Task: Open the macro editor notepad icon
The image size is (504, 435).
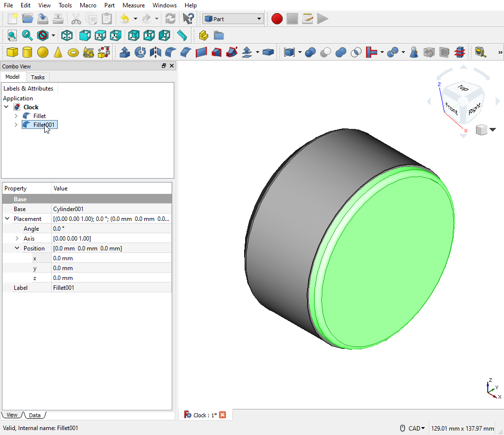Action: [x=308, y=19]
